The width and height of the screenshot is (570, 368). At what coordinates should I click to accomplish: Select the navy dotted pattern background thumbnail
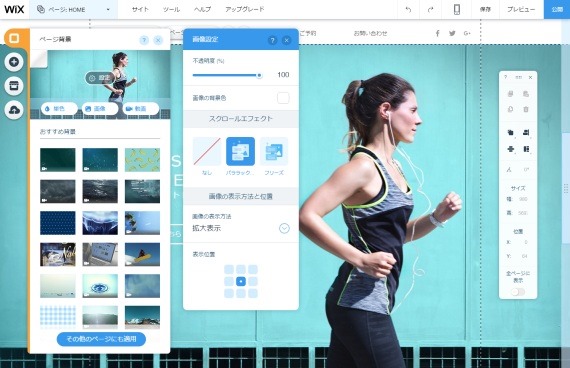point(58,223)
